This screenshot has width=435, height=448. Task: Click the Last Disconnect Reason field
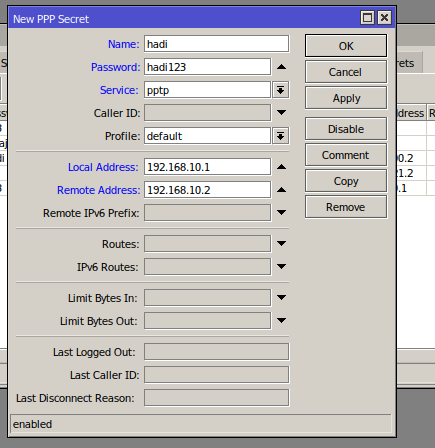point(216,398)
